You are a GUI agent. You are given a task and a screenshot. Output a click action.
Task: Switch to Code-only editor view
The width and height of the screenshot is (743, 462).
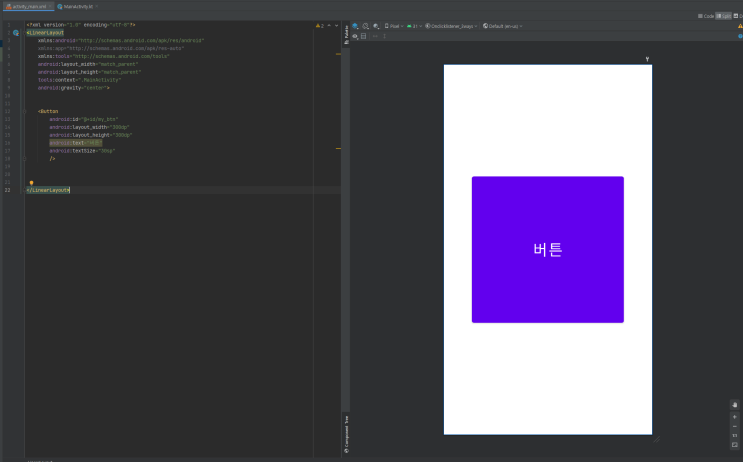(707, 16)
